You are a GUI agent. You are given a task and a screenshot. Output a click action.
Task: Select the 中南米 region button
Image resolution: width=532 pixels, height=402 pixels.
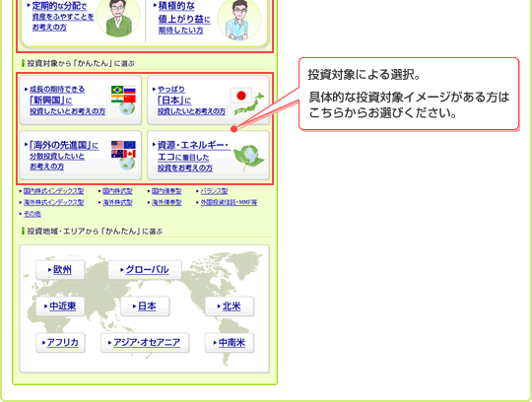(x=230, y=343)
